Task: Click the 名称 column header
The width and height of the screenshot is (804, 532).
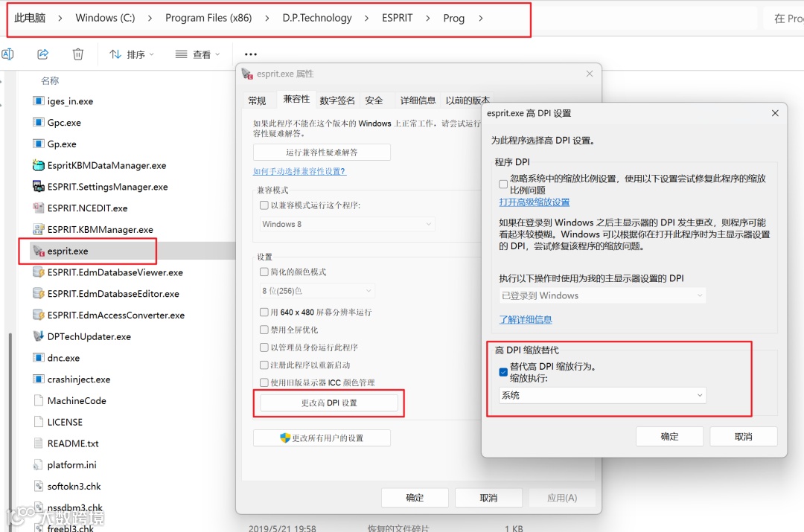Action: [50, 80]
